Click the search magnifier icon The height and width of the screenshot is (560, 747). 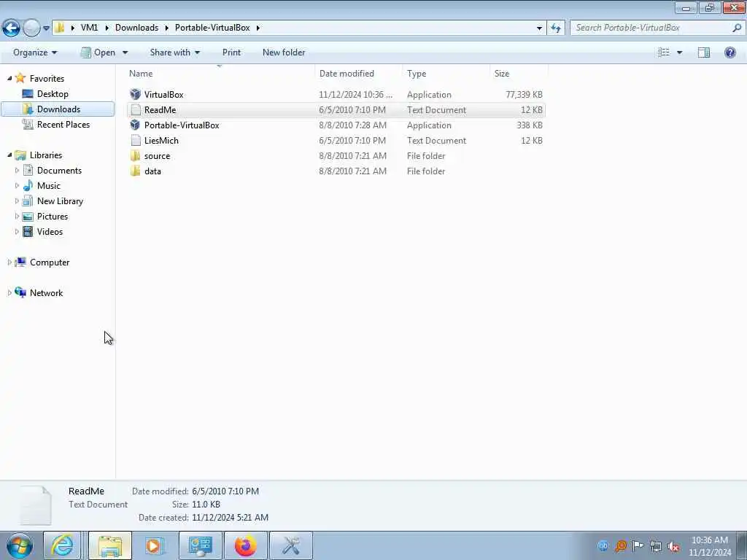[x=737, y=28]
